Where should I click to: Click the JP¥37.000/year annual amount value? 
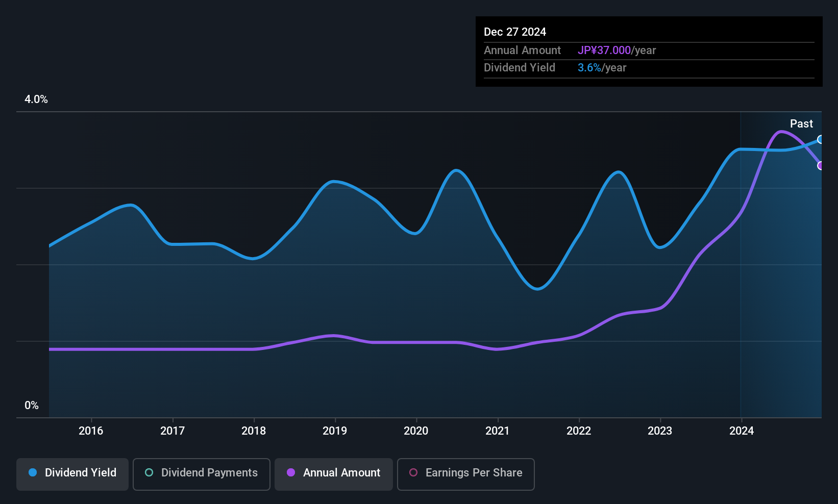point(617,51)
